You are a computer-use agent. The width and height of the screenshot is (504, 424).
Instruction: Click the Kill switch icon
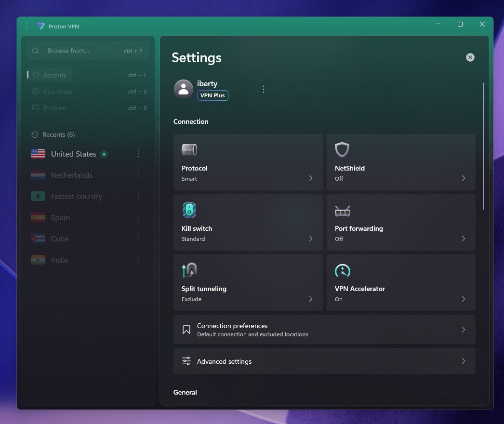click(189, 210)
